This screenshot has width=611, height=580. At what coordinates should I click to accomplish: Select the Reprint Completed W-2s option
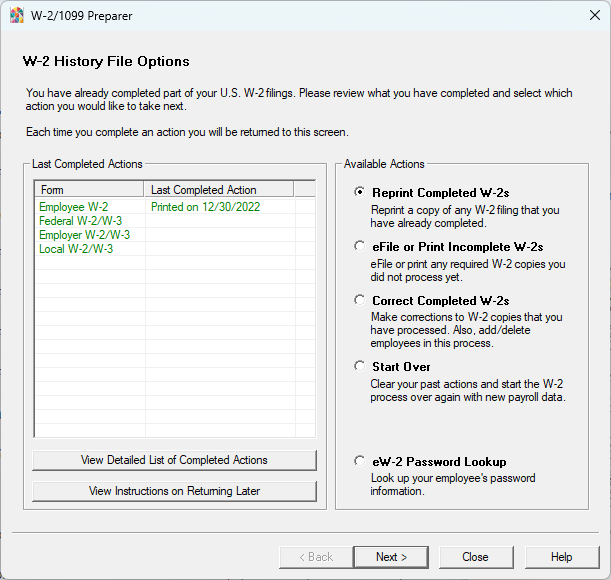[360, 192]
